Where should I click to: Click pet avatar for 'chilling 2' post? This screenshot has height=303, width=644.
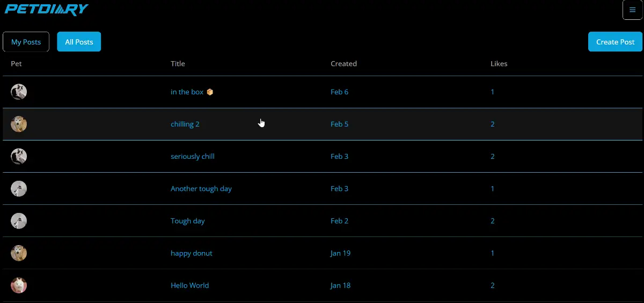(x=19, y=124)
